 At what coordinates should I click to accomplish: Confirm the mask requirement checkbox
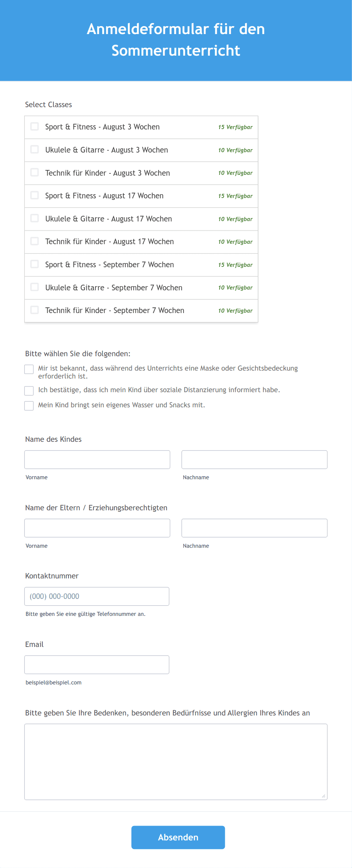(29, 369)
